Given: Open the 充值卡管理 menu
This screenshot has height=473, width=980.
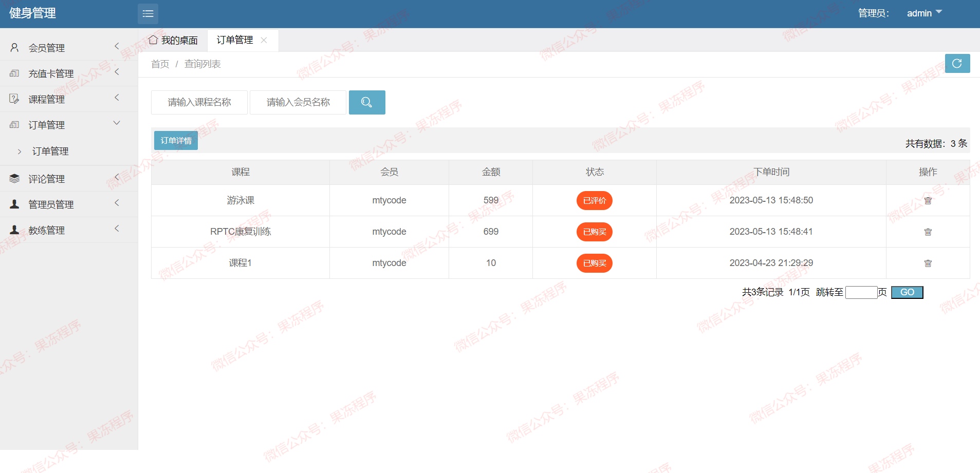Looking at the screenshot, I should [x=69, y=73].
